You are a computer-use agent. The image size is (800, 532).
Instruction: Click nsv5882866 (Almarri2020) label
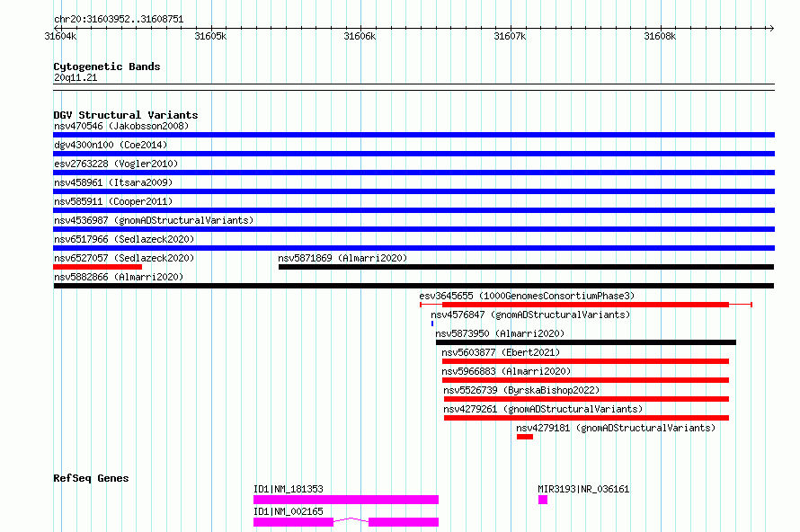point(119,277)
